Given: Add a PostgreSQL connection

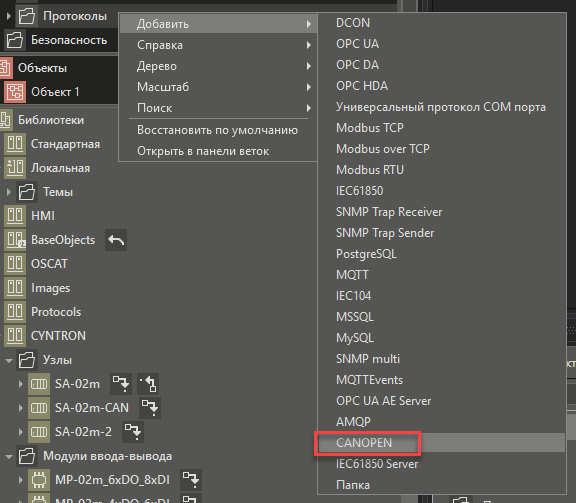Looking at the screenshot, I should 442,254.
